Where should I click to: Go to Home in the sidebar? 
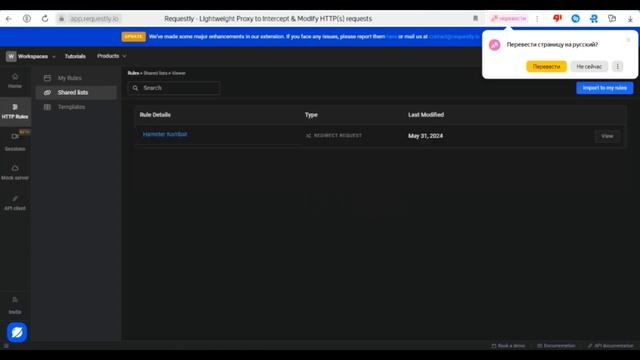[x=15, y=81]
